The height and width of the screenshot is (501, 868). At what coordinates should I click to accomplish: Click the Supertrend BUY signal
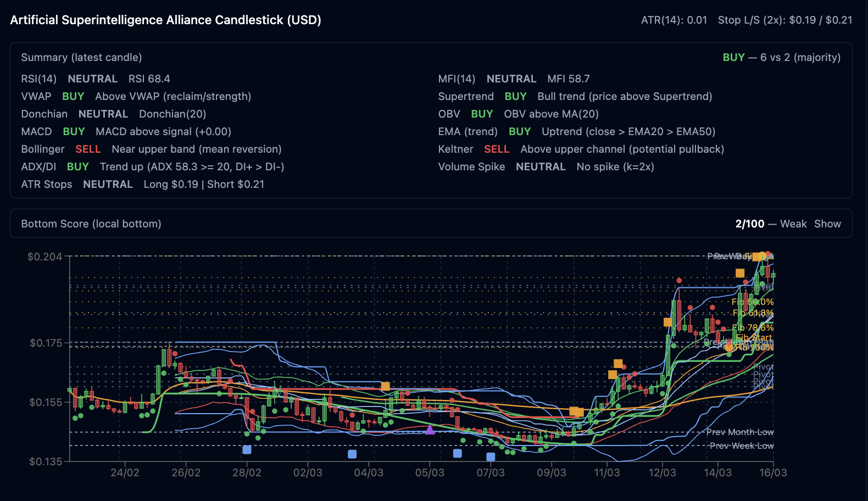click(515, 96)
